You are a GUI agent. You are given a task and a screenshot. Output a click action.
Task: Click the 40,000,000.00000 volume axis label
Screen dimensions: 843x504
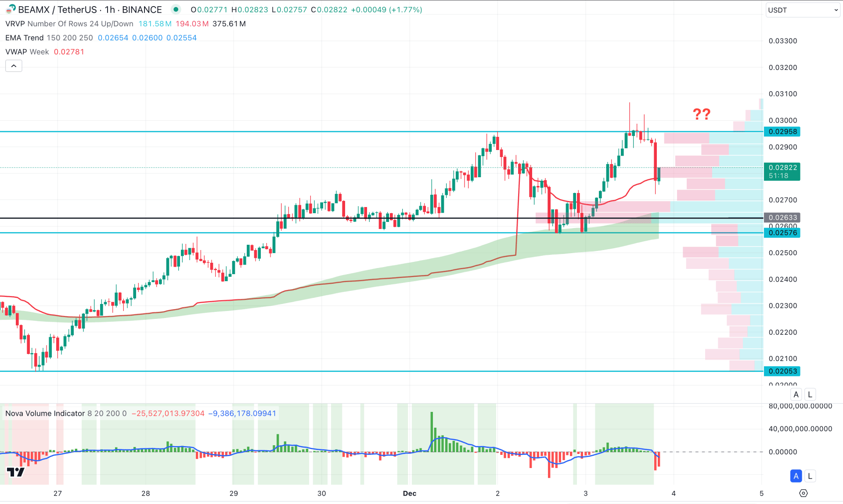coord(800,429)
